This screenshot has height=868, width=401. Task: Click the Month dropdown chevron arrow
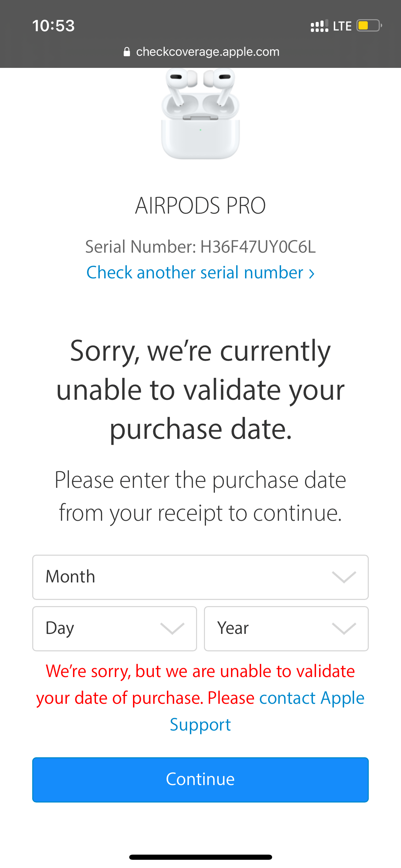coord(344,577)
